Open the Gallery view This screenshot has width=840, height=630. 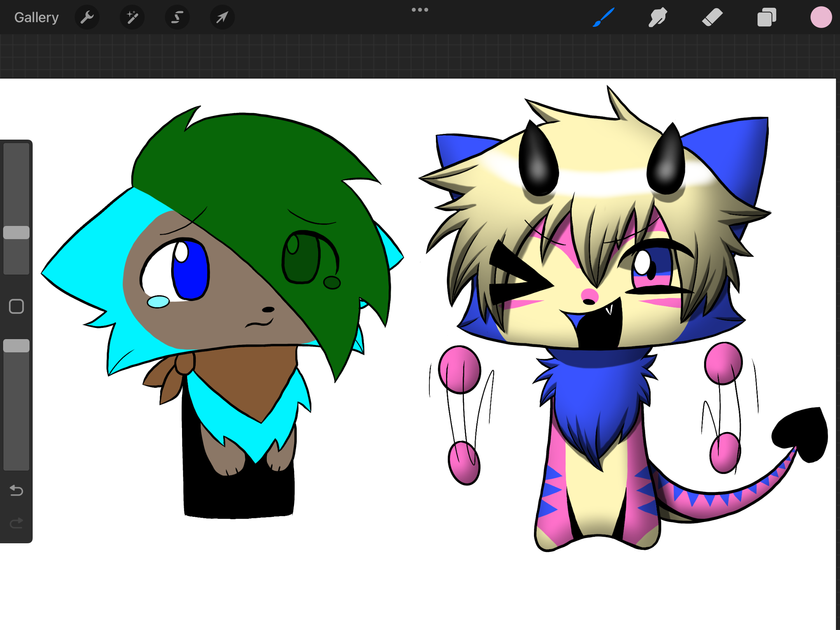click(x=36, y=17)
